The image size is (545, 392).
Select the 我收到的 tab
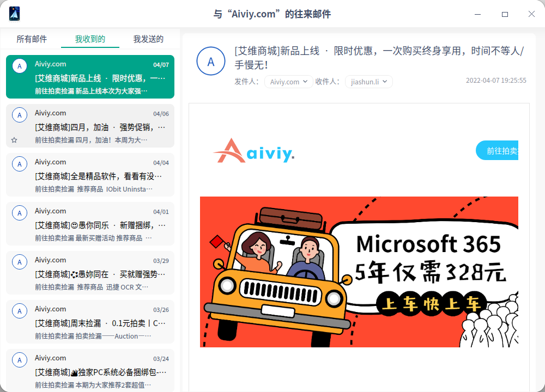point(90,39)
